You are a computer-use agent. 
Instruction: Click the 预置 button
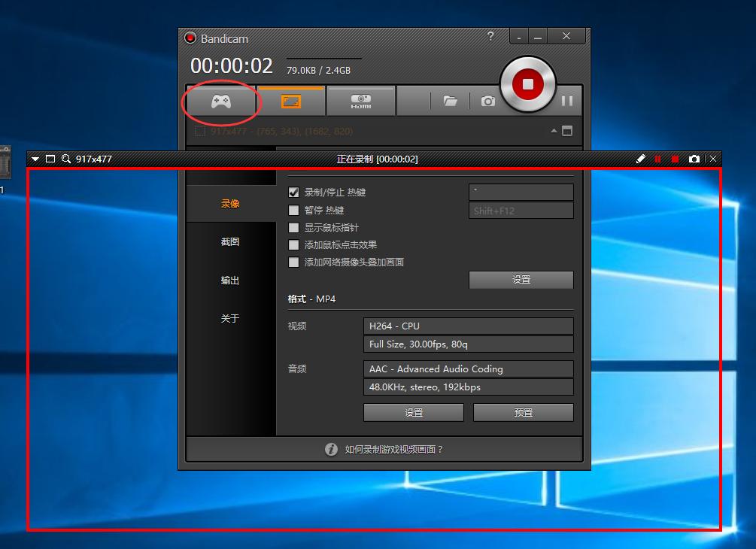coord(523,413)
